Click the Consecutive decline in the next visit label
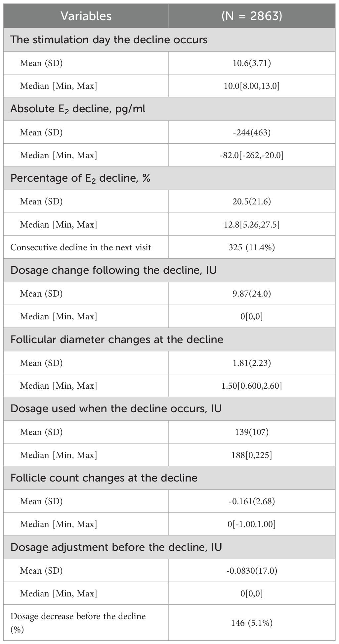This screenshot has height=644, width=339. (81, 247)
